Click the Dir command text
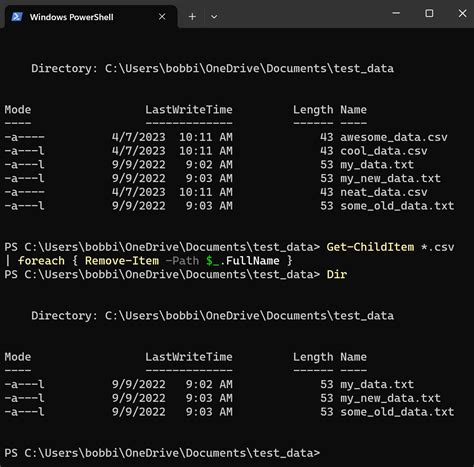474x467 pixels. click(x=337, y=274)
